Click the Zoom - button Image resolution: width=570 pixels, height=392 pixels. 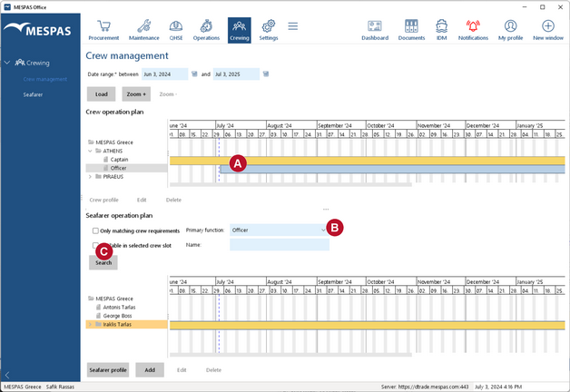point(168,94)
